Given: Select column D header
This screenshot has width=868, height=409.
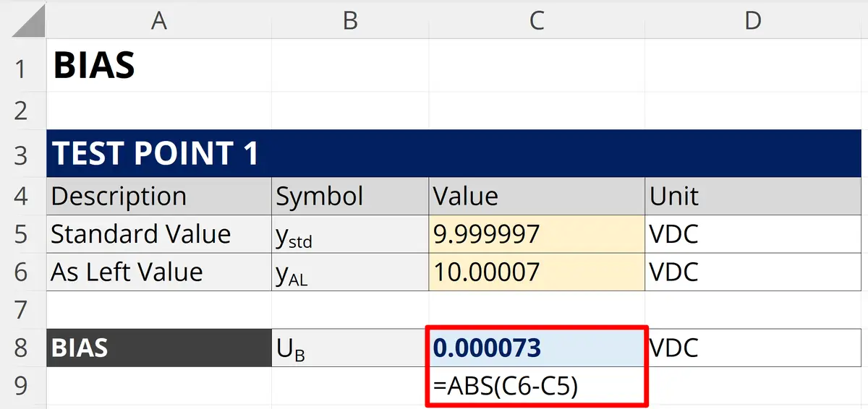Looking at the screenshot, I should pyautogui.click(x=753, y=20).
